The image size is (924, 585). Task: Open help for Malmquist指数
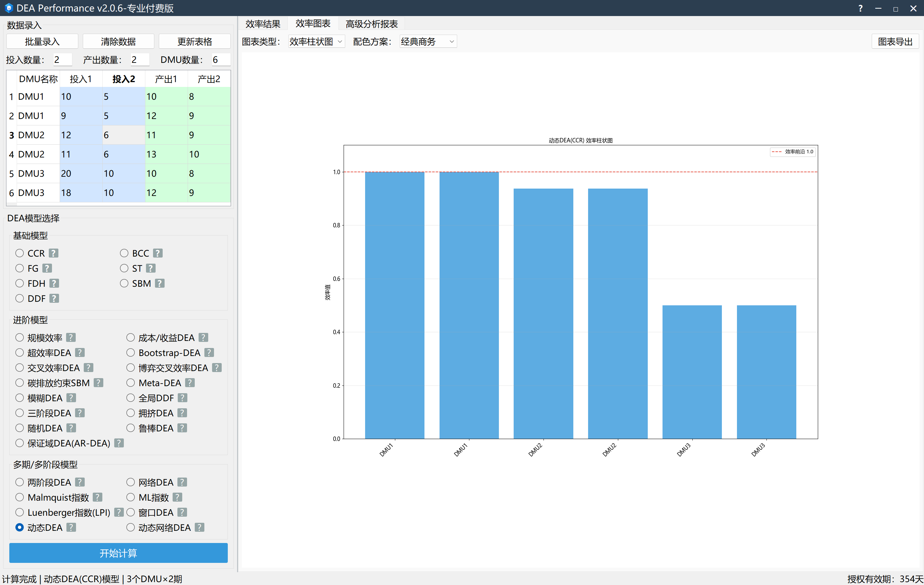98,497
